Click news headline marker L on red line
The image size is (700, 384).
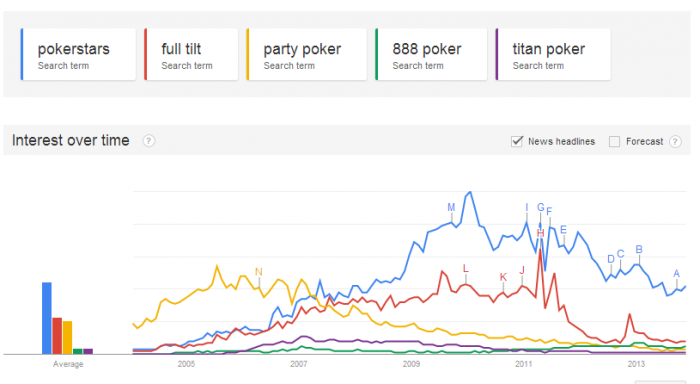[x=466, y=268]
